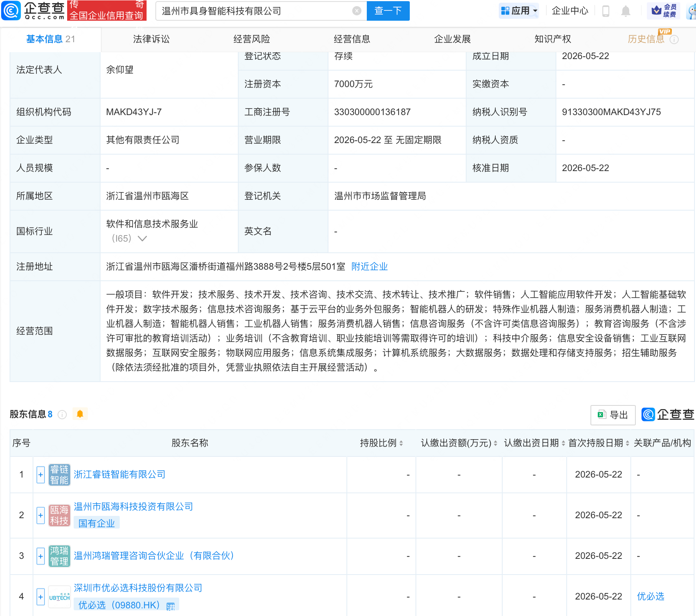The height and width of the screenshot is (616, 696).
Task: Open the notifications bell
Action: coord(625,11)
